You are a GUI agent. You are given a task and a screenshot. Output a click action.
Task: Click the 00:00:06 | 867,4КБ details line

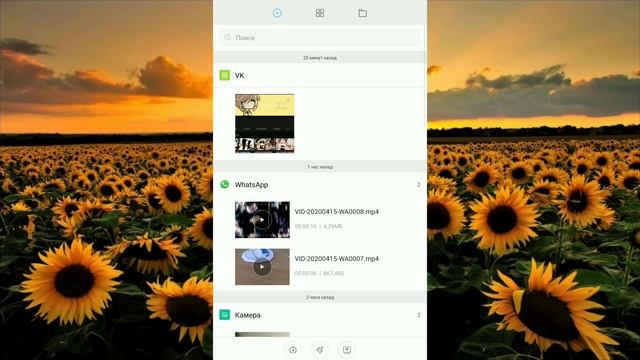coord(320,273)
